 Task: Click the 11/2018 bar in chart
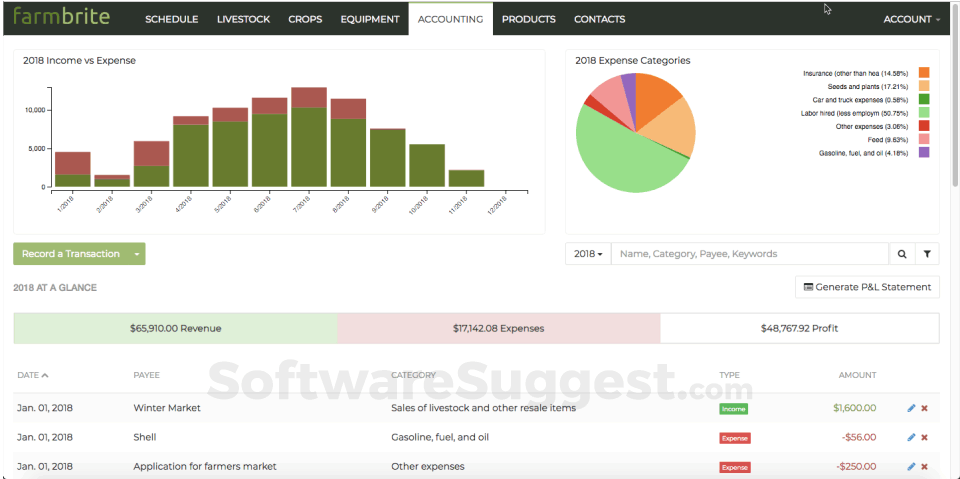[x=467, y=178]
